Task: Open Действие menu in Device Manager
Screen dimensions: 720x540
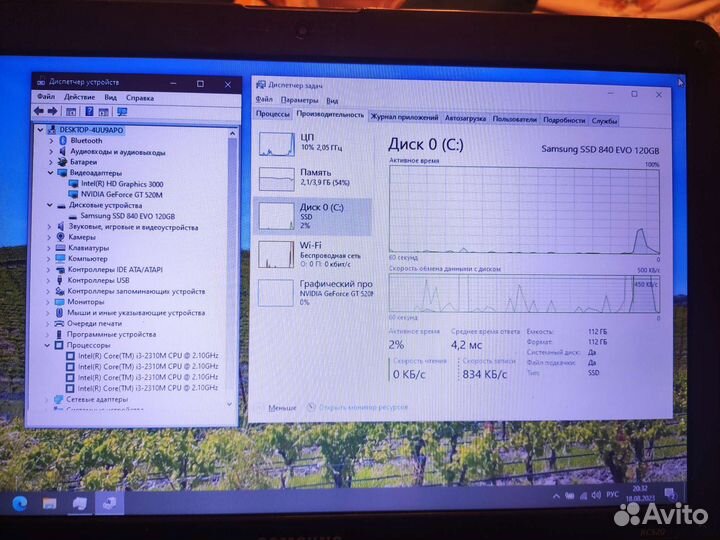Action: 79,97
